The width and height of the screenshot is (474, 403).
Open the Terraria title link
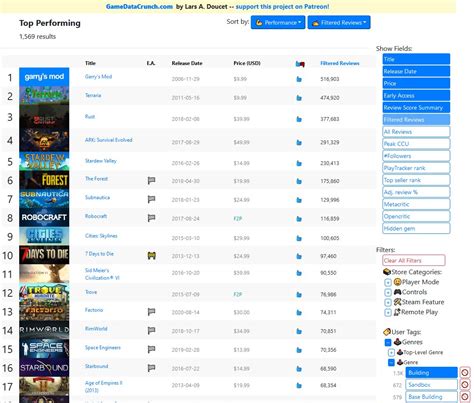tap(93, 95)
